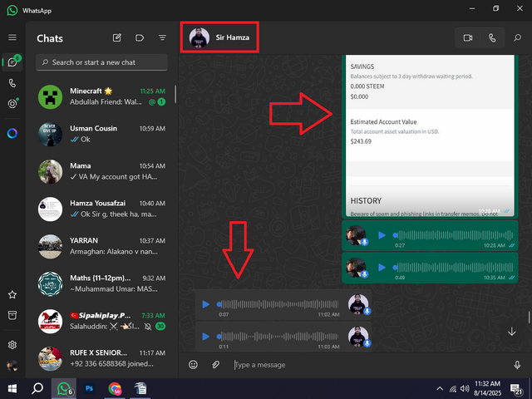The height and width of the screenshot is (399, 532).
Task: Switch to Chrome from the taskbar
Action: (x=115, y=388)
